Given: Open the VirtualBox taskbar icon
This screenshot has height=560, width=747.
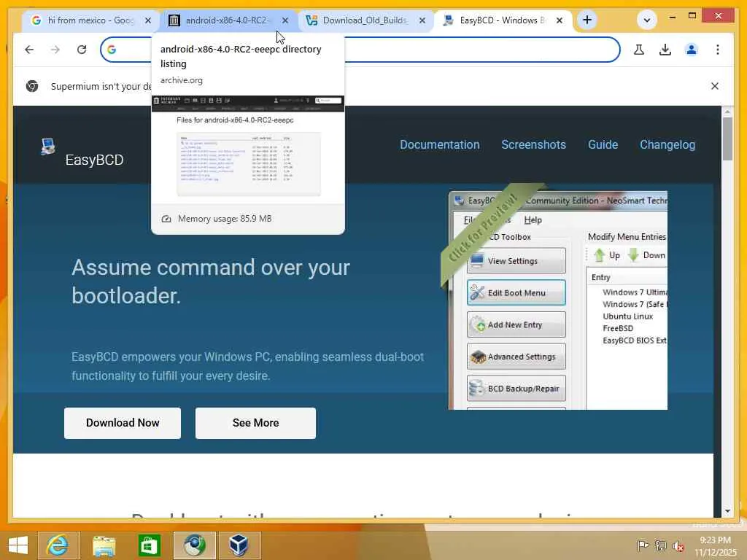Looking at the screenshot, I should tap(239, 545).
